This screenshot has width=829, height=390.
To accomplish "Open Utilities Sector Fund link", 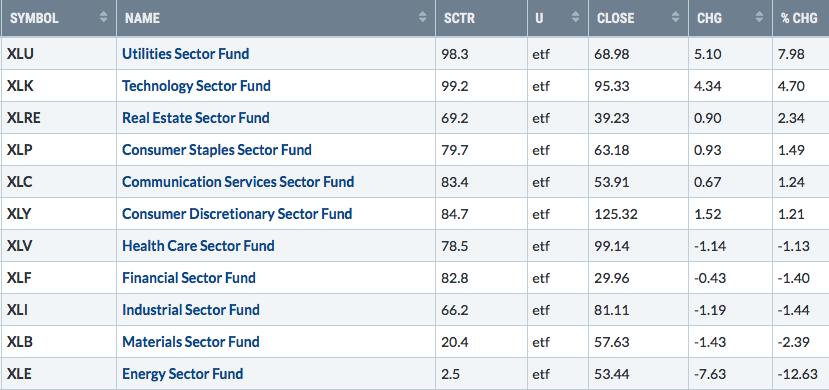I will click(186, 54).
